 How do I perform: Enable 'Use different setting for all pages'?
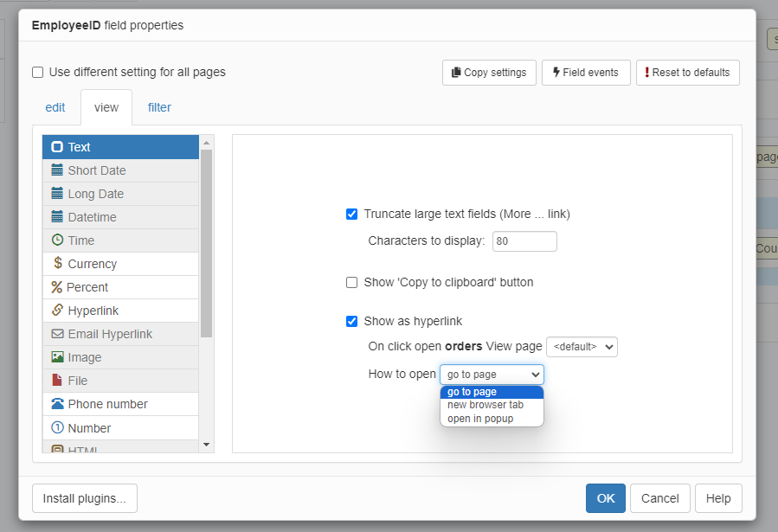tap(37, 73)
